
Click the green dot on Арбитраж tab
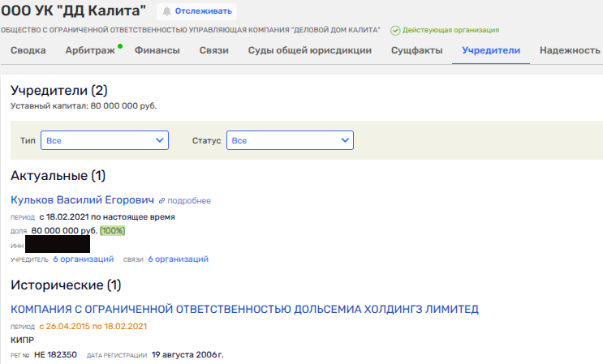click(120, 46)
